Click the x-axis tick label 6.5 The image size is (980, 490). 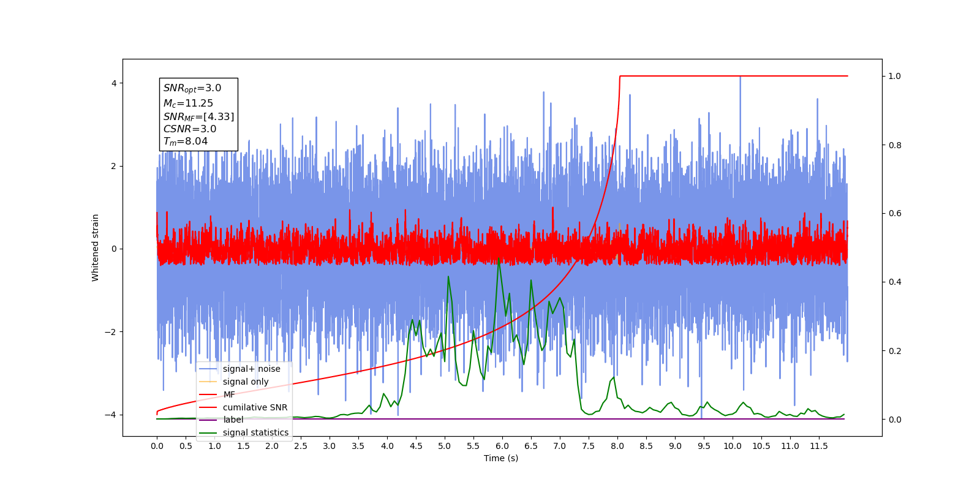click(531, 446)
